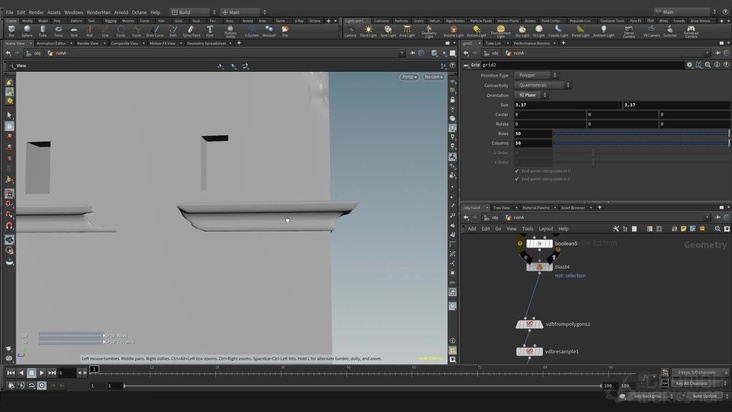Select the Platonic Solids shelf tool
The height and width of the screenshot is (412, 732).
click(x=231, y=31)
